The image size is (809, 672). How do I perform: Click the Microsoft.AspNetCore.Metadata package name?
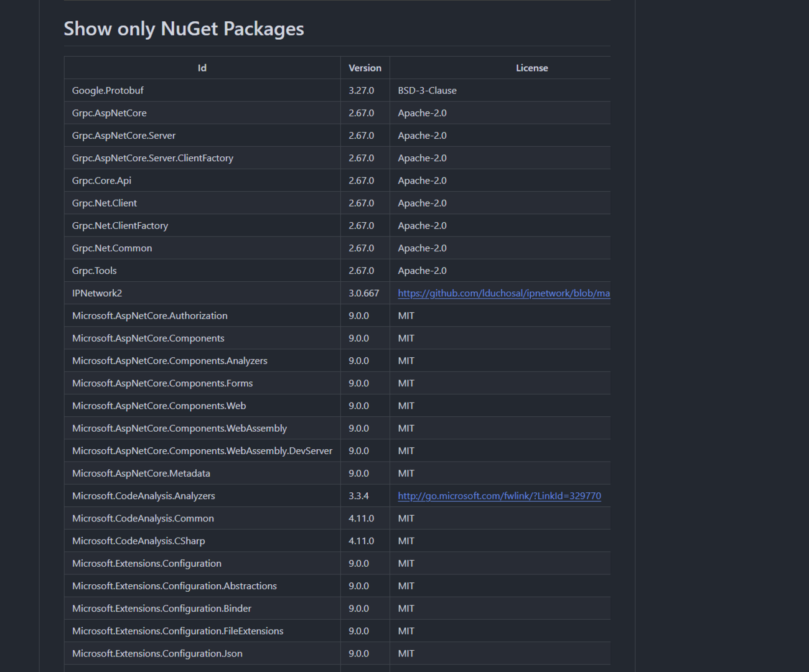point(141,474)
